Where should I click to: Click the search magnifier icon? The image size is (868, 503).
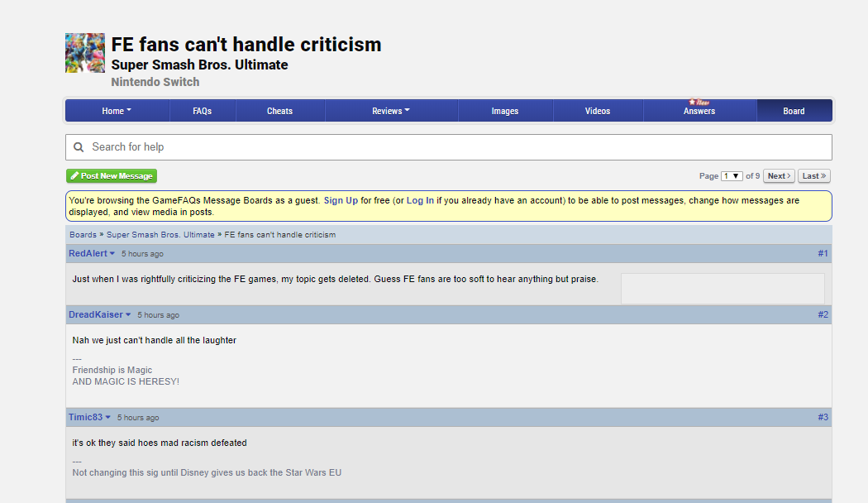click(79, 146)
